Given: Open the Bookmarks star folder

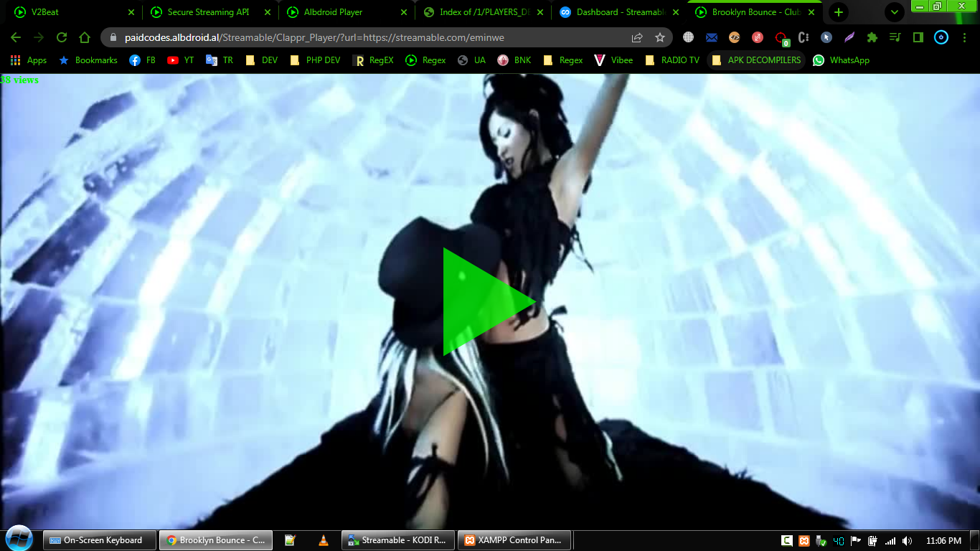Looking at the screenshot, I should (88, 60).
